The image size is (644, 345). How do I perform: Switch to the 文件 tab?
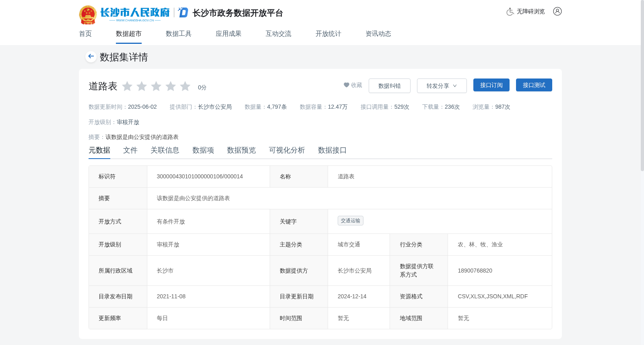[130, 150]
